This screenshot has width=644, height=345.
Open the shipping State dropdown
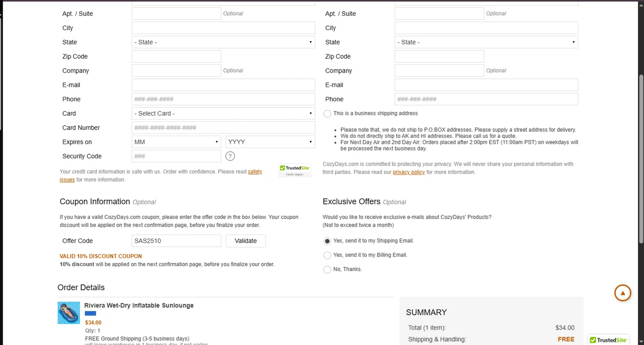(x=486, y=42)
